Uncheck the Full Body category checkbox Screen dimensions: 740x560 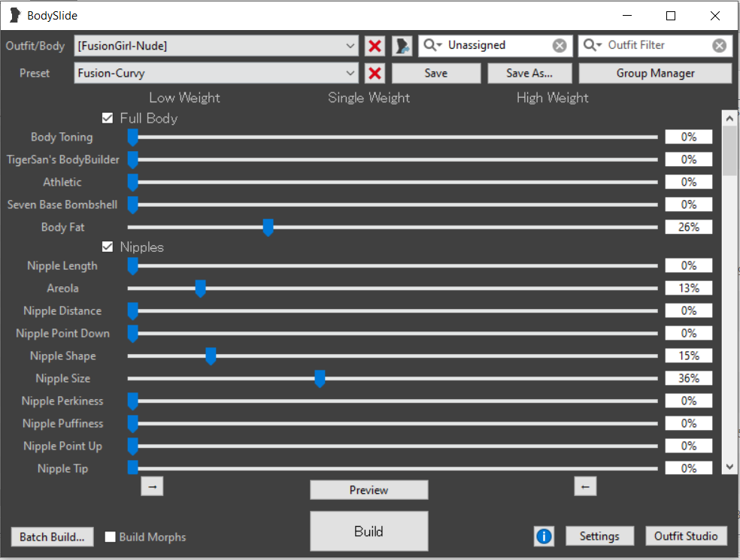pyautogui.click(x=108, y=118)
